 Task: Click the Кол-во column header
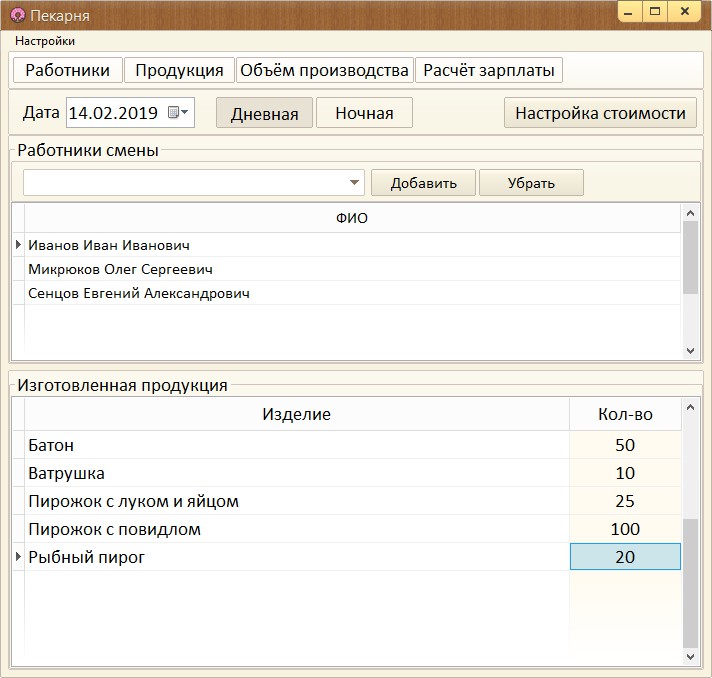pos(625,414)
